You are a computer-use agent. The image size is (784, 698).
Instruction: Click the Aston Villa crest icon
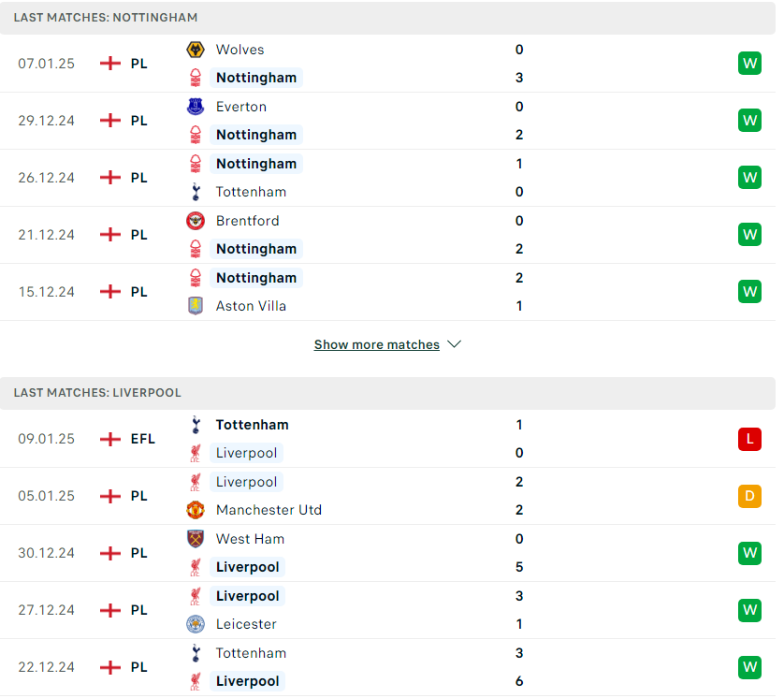(196, 306)
